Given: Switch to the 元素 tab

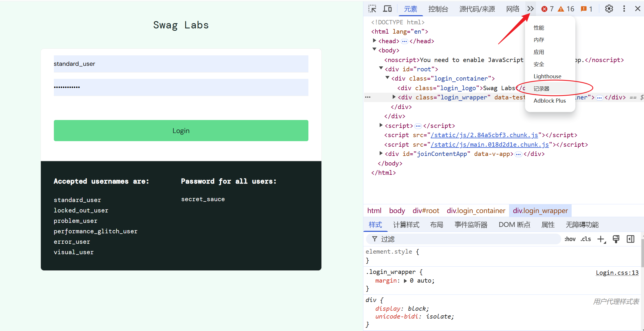Looking at the screenshot, I should [x=411, y=9].
